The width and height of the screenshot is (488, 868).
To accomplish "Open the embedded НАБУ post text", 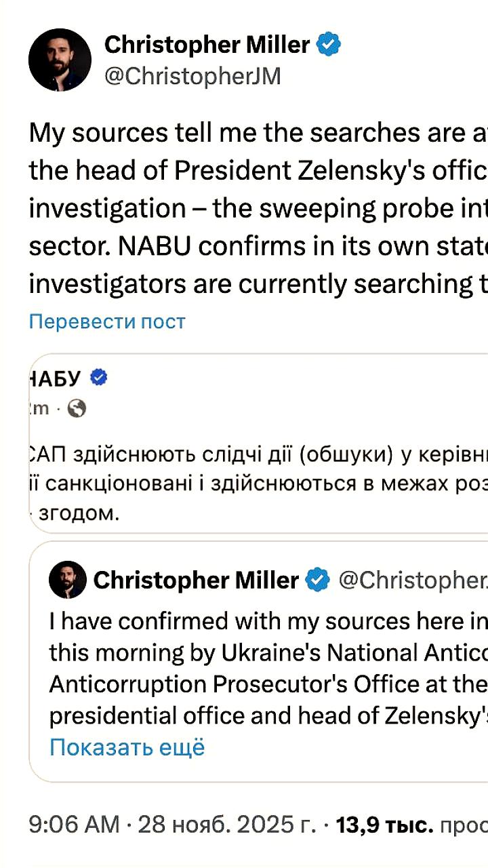I will click(x=258, y=484).
